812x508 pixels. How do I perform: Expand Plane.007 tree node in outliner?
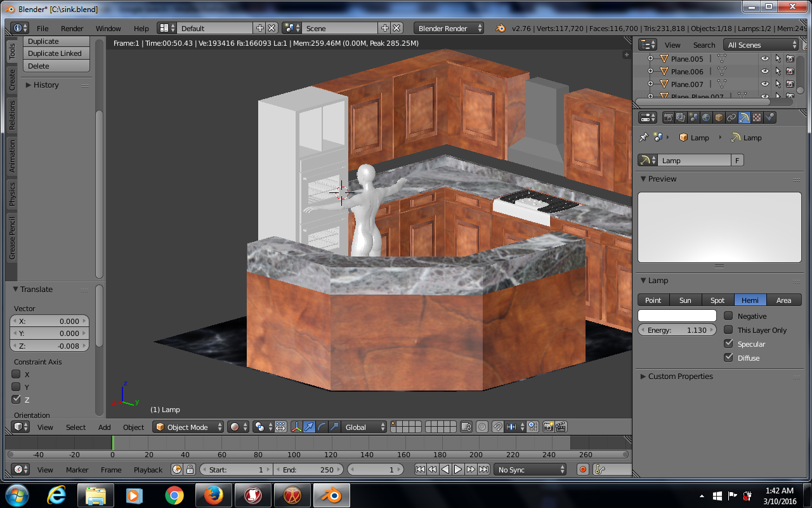650,84
